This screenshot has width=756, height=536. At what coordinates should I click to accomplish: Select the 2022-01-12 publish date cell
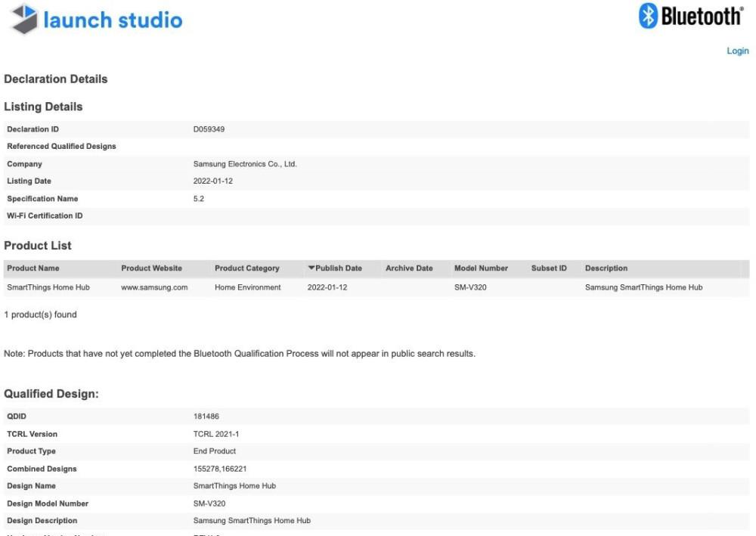click(x=327, y=287)
